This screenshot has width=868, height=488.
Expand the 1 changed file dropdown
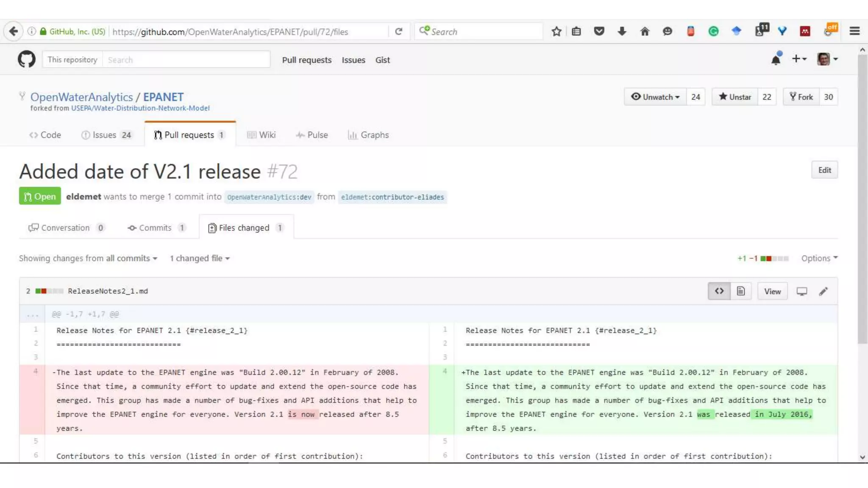click(x=200, y=258)
